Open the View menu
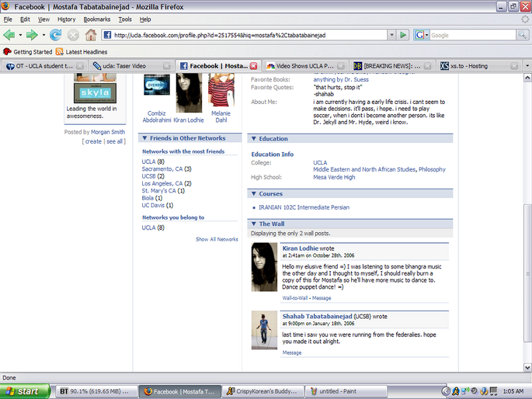Viewport: 532px width, 399px height. point(44,19)
